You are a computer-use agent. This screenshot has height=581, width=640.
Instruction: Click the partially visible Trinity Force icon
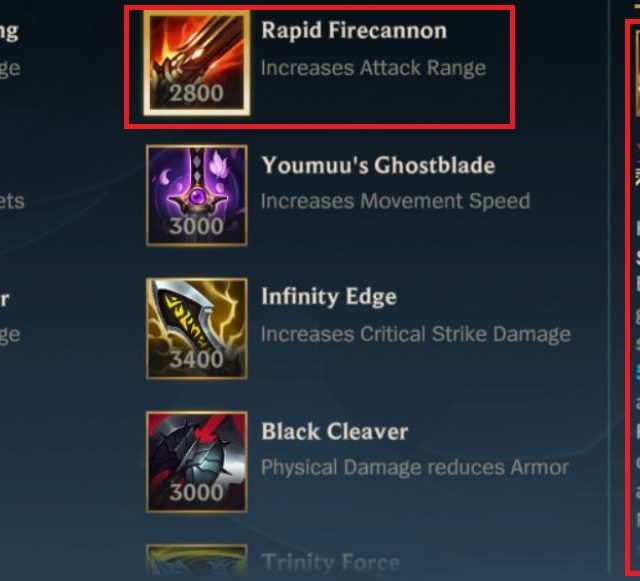tap(197, 563)
